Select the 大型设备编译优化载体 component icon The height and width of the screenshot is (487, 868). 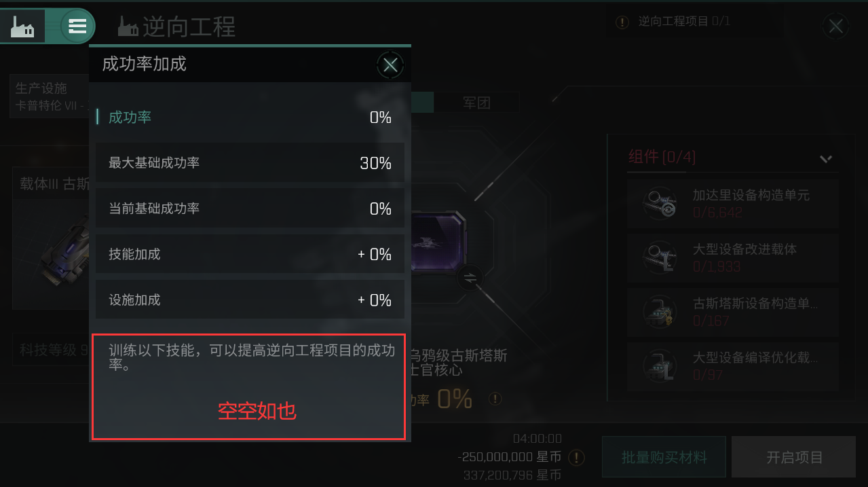[658, 366]
